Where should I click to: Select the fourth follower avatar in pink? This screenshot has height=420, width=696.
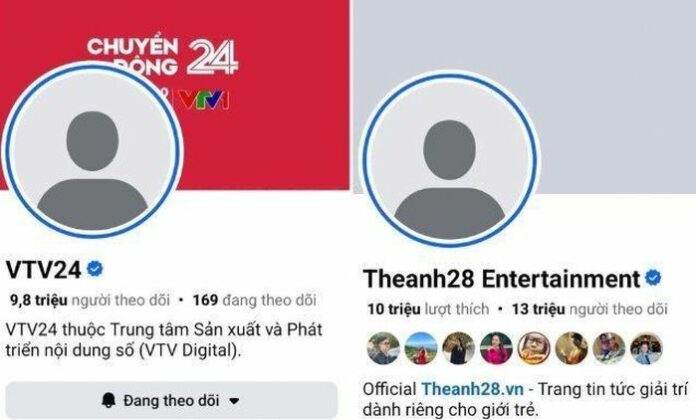496,348
